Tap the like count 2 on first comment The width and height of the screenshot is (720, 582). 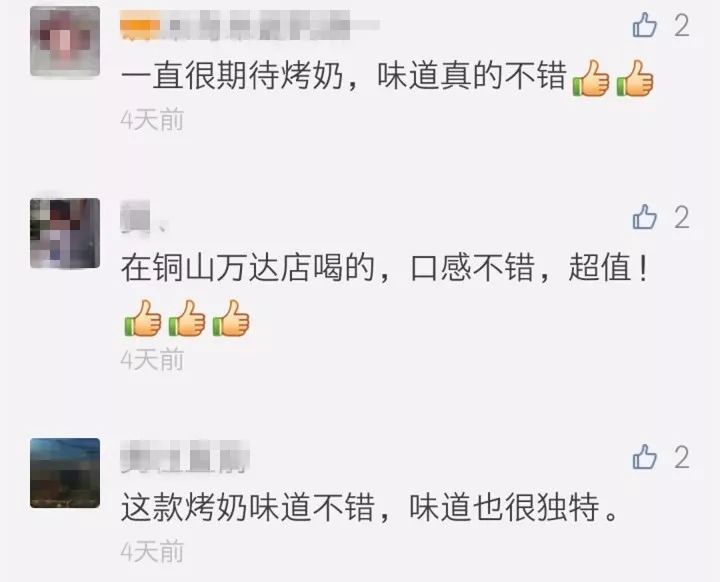pyautogui.click(x=682, y=25)
